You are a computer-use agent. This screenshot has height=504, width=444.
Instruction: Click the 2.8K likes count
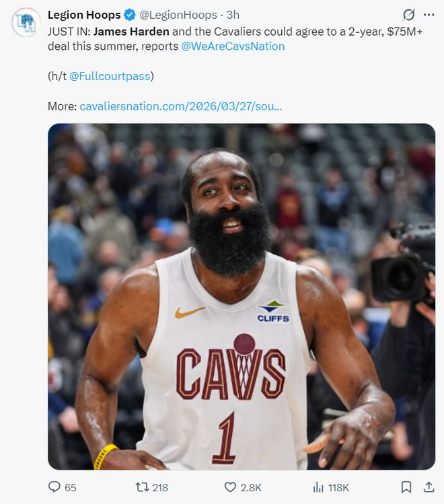(x=252, y=487)
